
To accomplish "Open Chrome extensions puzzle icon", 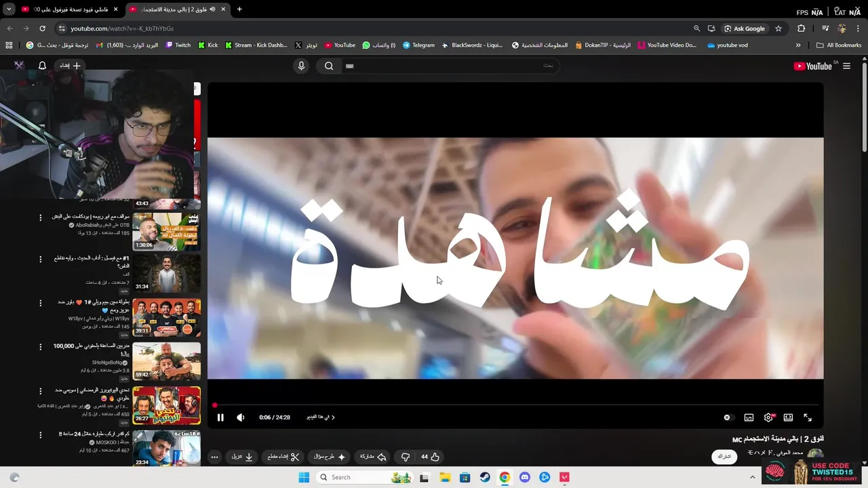I will click(x=801, y=28).
